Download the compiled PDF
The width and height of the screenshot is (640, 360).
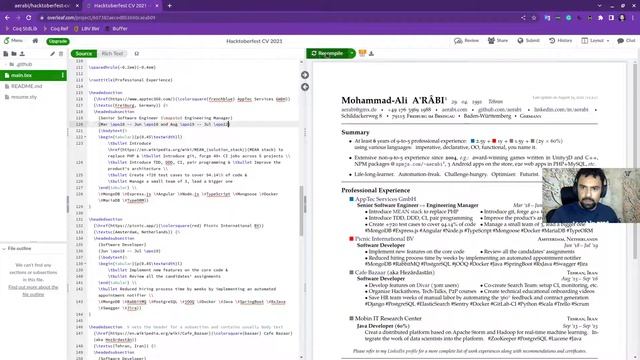click(371, 53)
